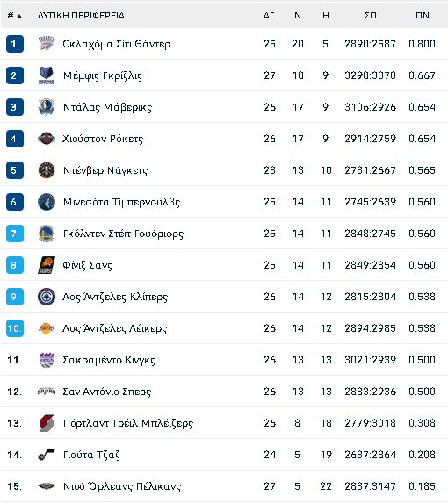This screenshot has height=503, width=448.
Task: Click the Portland Trail Blazers logo
Action: [47, 423]
